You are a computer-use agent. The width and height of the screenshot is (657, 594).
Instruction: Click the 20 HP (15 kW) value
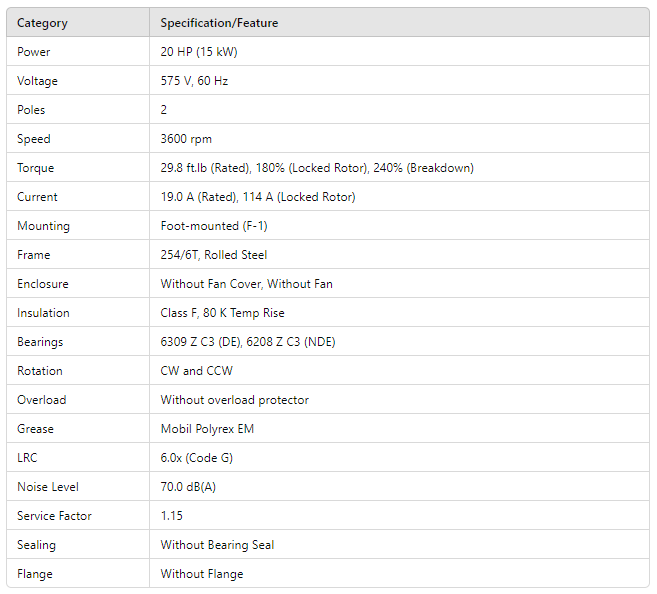pos(199,52)
